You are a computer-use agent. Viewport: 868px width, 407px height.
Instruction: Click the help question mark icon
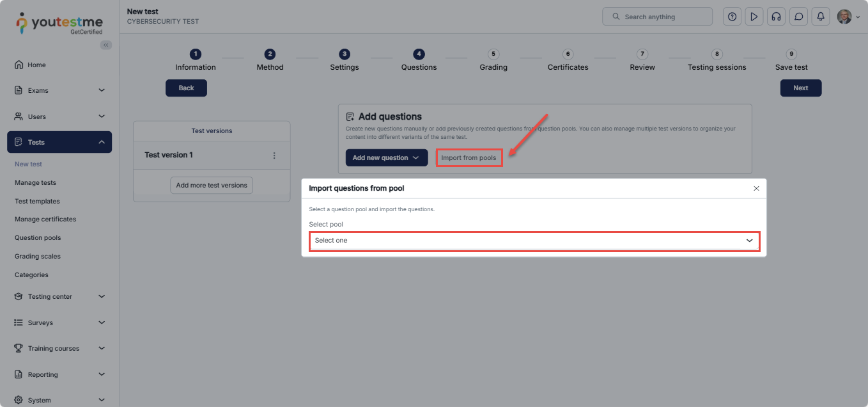pos(732,17)
